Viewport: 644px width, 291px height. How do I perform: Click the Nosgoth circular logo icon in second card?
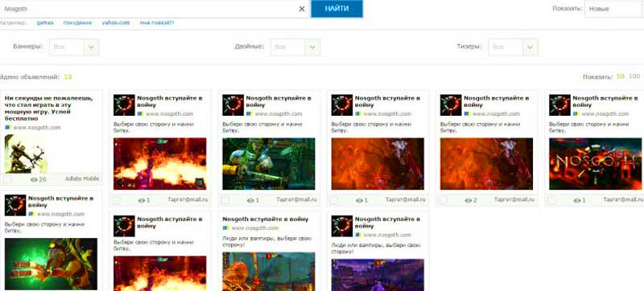pyautogui.click(x=124, y=105)
